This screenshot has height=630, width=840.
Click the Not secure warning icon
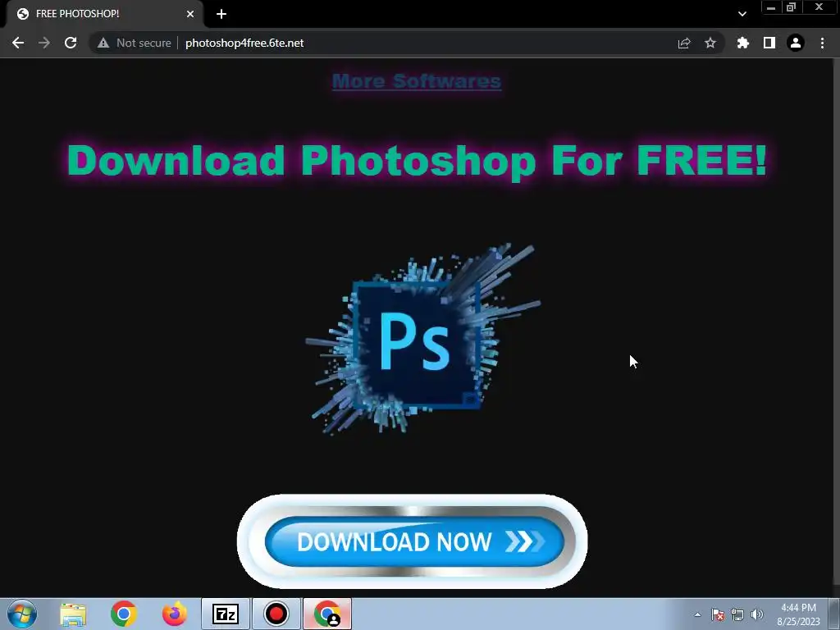pyautogui.click(x=103, y=43)
